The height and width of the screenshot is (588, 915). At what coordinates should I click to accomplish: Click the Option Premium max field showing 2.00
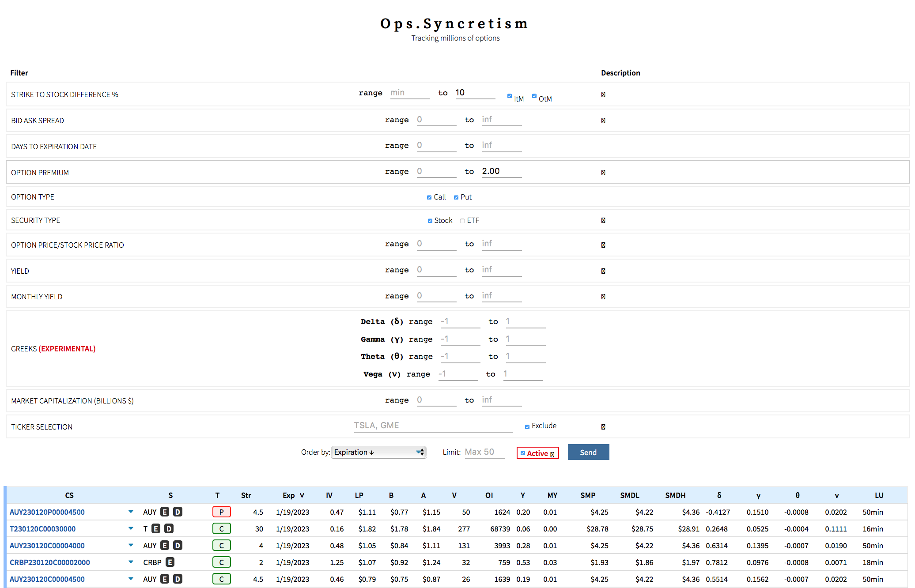(x=502, y=171)
